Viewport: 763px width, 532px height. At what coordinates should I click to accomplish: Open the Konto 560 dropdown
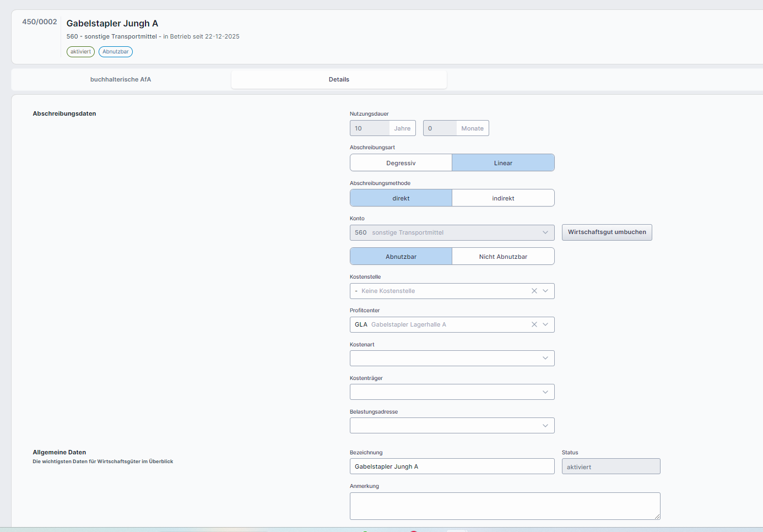click(x=452, y=232)
